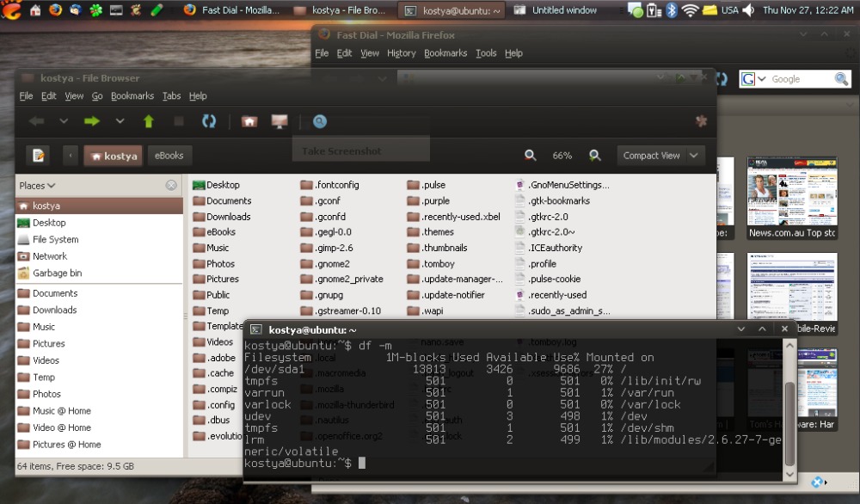Zoom in in File Browser
Viewport: 860px width, 504px height.
tap(594, 156)
